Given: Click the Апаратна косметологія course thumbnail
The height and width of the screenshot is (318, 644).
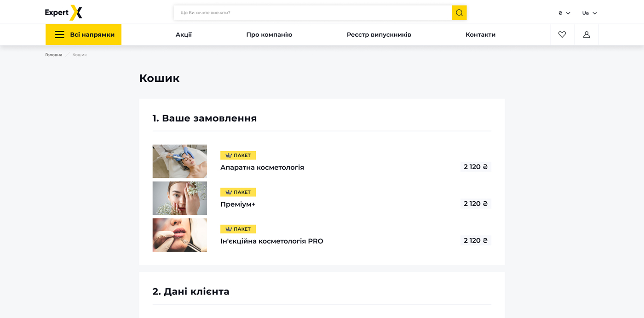Looking at the screenshot, I should (179, 161).
